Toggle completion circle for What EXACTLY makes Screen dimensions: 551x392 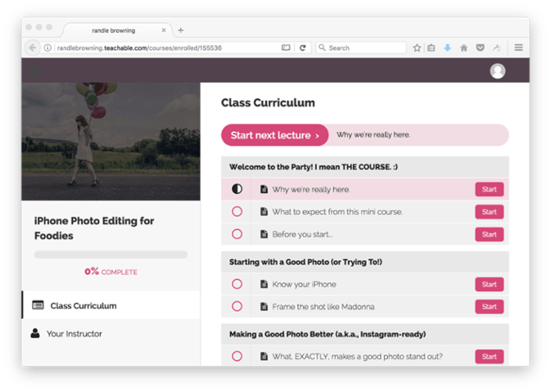(x=237, y=356)
